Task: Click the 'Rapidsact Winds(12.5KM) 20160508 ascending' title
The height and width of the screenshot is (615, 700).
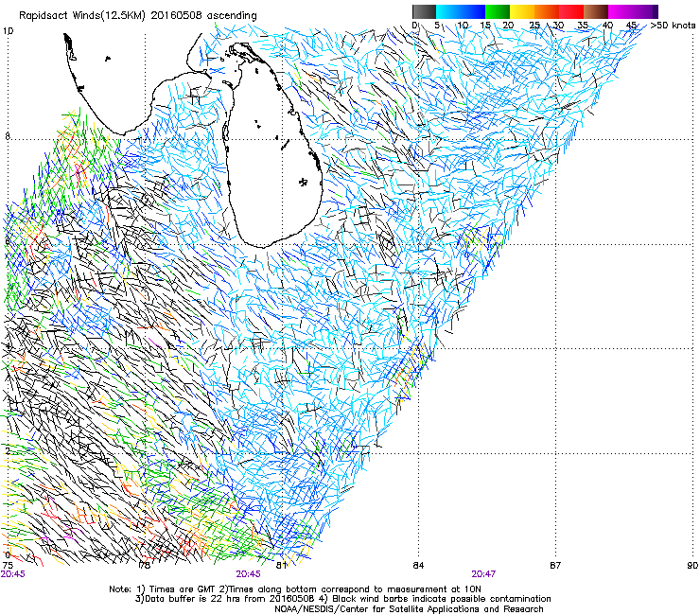Action: tap(138, 16)
